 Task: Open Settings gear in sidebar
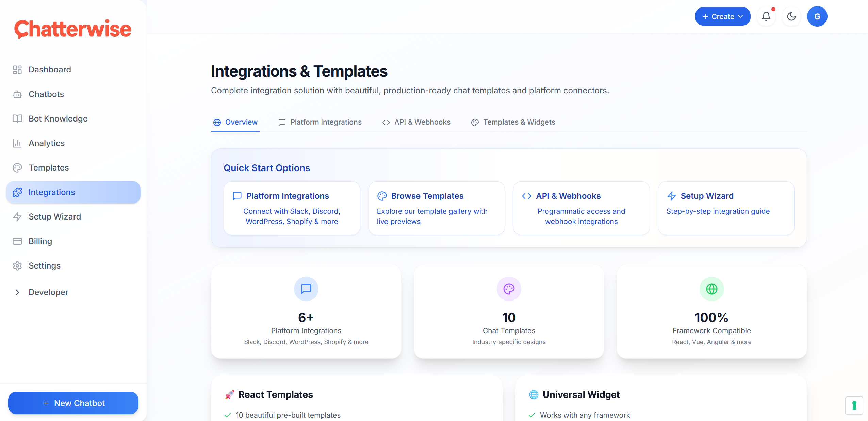click(x=17, y=266)
